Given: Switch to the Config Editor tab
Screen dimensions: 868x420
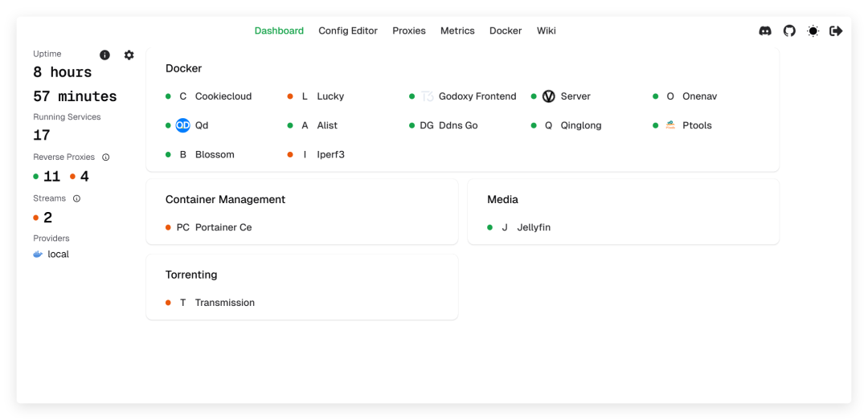Looking at the screenshot, I should click(x=348, y=31).
